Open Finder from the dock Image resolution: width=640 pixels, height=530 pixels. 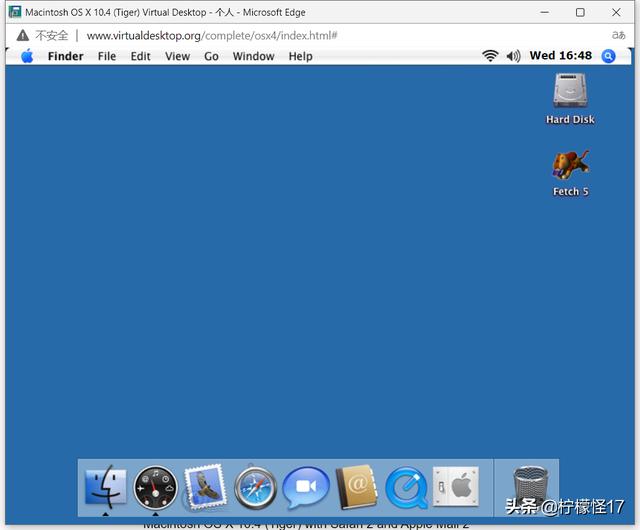tap(106, 488)
